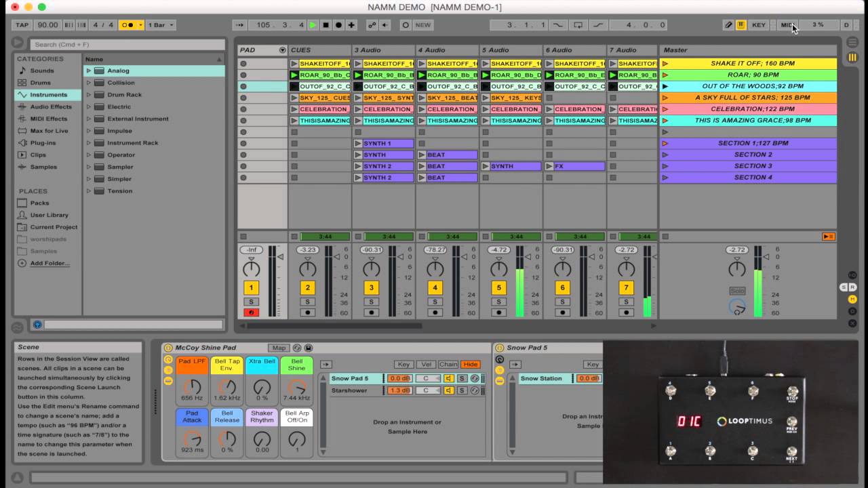Click the Follow arrow button
Image resolution: width=868 pixels, height=488 pixels.
(239, 25)
